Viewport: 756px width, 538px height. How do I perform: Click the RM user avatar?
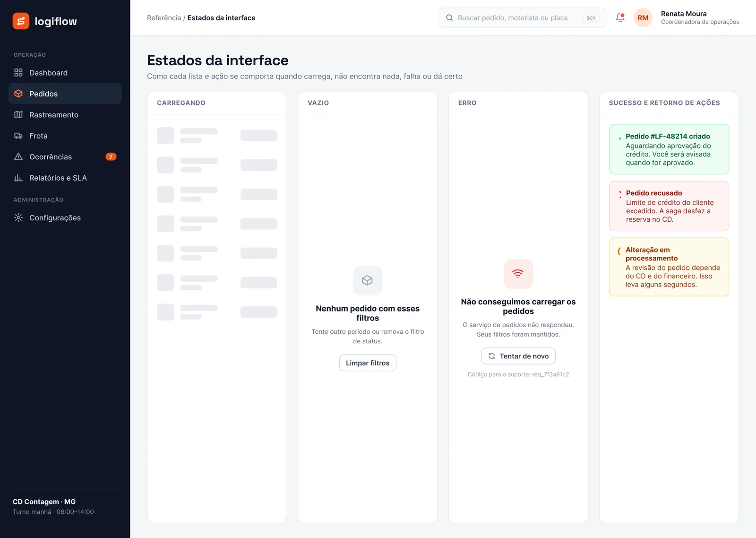pyautogui.click(x=643, y=18)
